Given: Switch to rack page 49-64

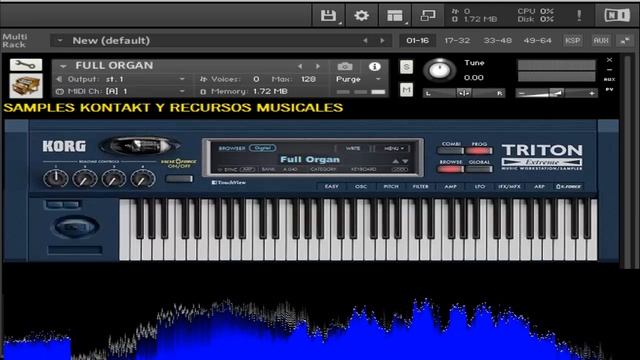Looking at the screenshot, I should pos(537,40).
